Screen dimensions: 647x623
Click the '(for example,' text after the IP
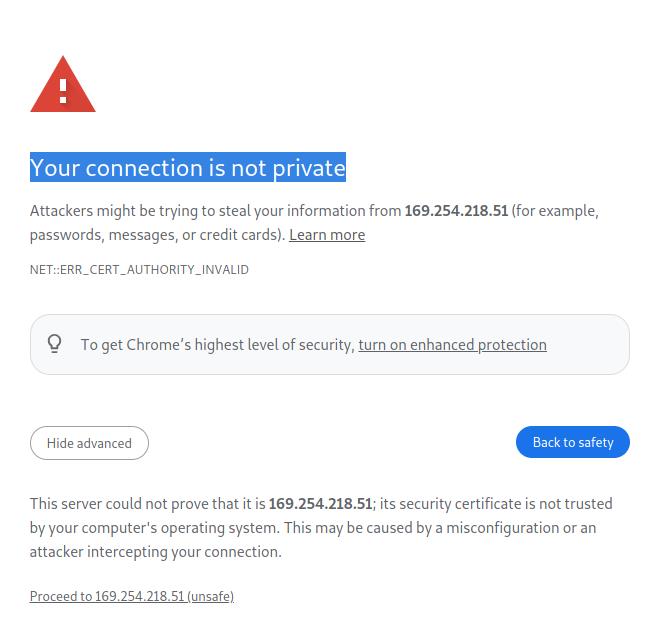[x=555, y=211]
